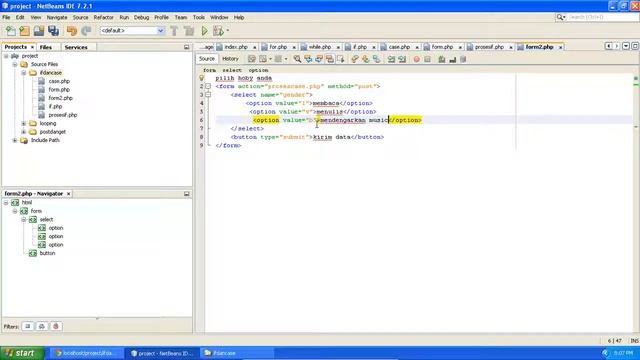Run the project with green arrow

(204, 31)
